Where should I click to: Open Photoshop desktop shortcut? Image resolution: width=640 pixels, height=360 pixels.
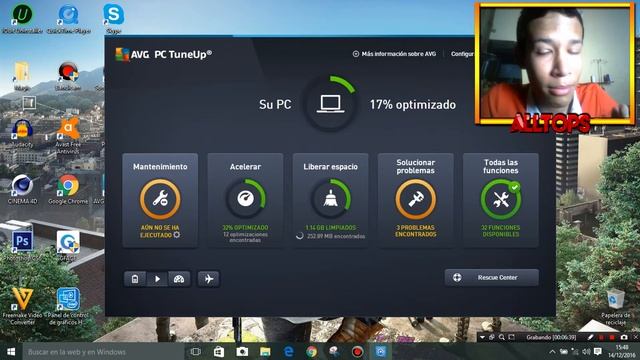[22, 246]
